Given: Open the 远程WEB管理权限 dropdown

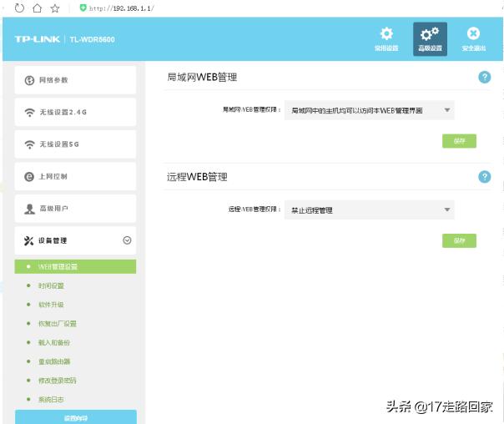Looking at the screenshot, I should [x=369, y=210].
